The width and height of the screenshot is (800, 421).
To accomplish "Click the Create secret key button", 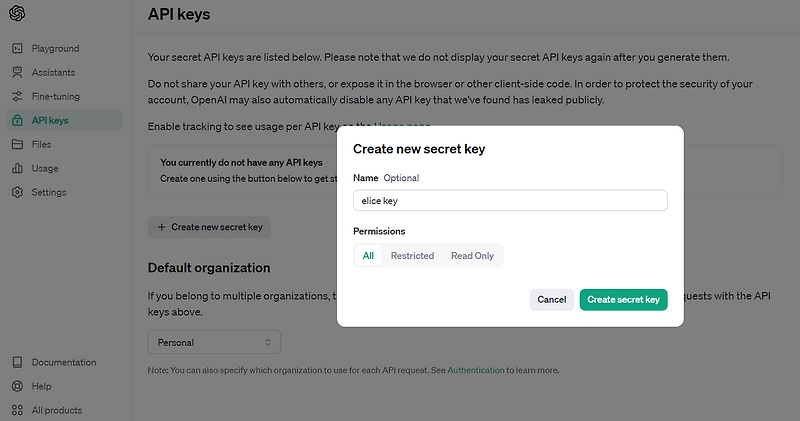I will point(623,299).
